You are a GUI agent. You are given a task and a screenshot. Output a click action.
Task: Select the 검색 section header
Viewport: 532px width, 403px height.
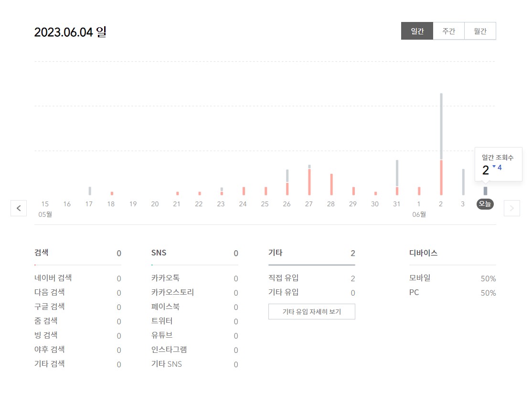pyautogui.click(x=42, y=253)
